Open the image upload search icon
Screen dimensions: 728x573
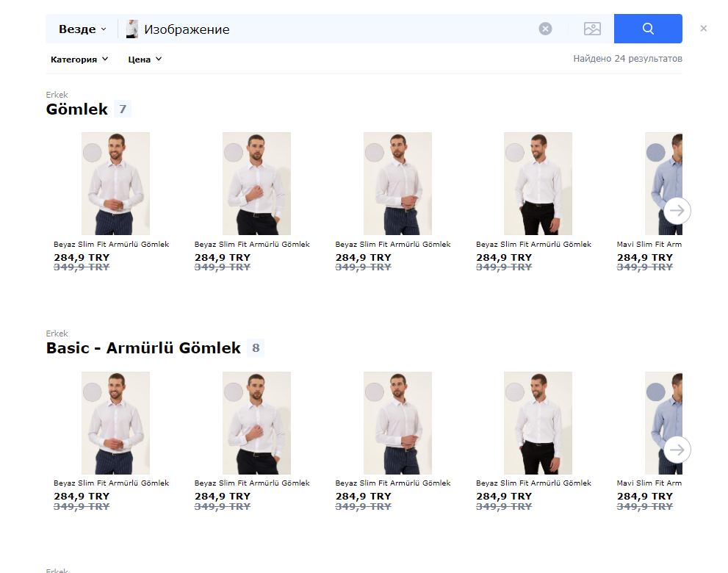[x=592, y=29]
